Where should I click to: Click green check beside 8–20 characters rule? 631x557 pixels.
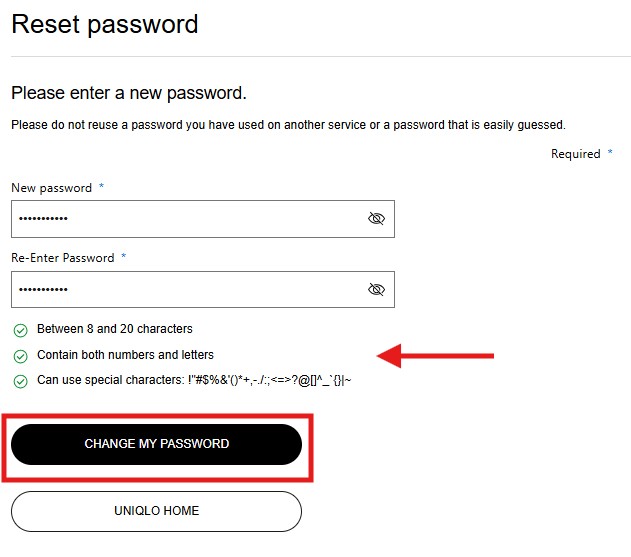20,329
